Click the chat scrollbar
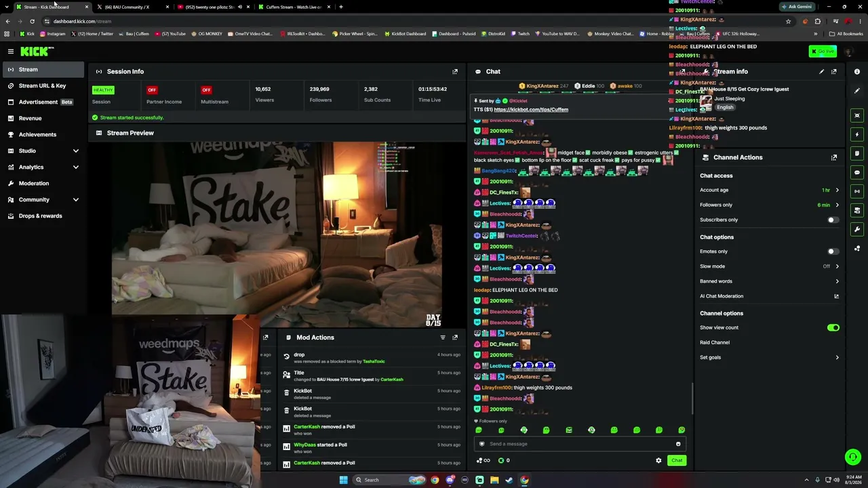 point(692,399)
